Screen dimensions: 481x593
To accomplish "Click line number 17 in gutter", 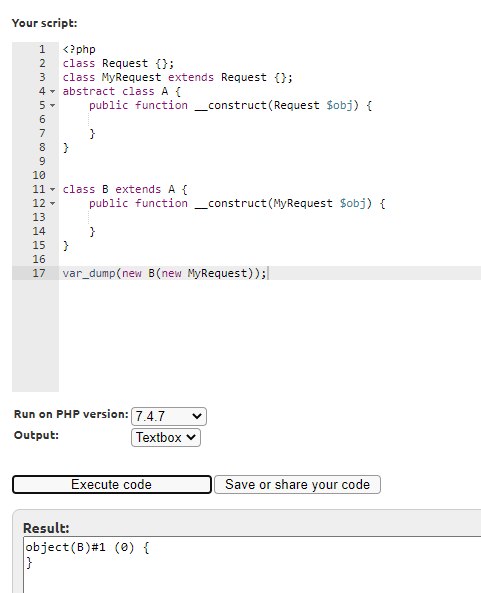I will [39, 273].
